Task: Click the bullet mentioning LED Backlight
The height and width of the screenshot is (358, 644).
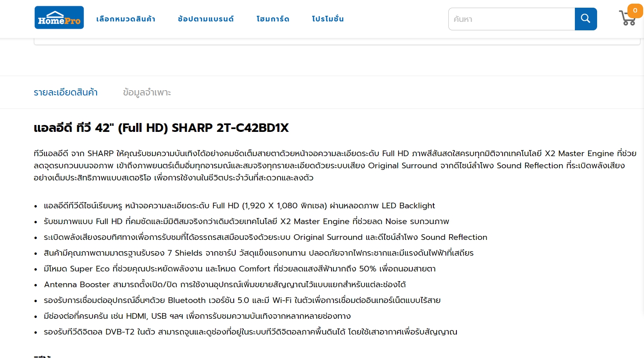Action: click(239, 205)
